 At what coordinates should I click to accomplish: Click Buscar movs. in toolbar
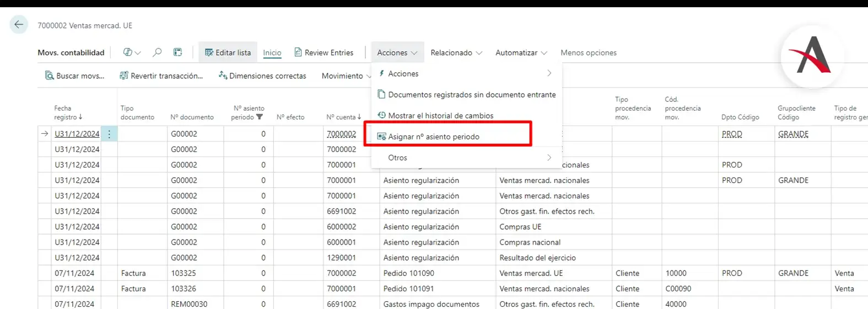[x=74, y=75]
